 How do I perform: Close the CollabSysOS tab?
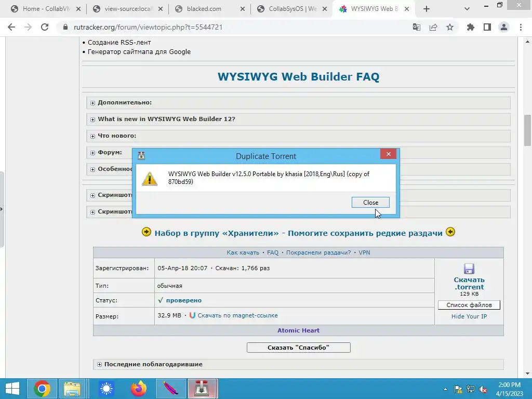[x=325, y=9]
